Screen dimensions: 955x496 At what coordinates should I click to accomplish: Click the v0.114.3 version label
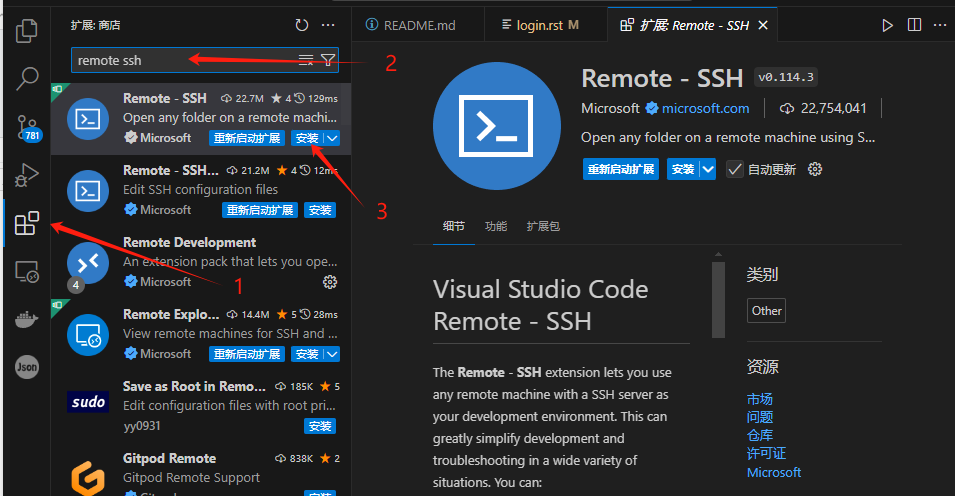[x=786, y=77]
